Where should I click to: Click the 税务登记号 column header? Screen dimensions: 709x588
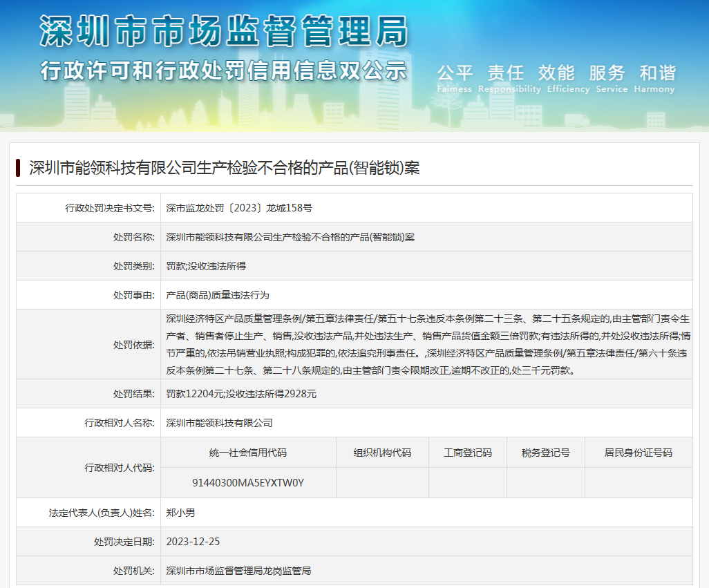click(545, 453)
